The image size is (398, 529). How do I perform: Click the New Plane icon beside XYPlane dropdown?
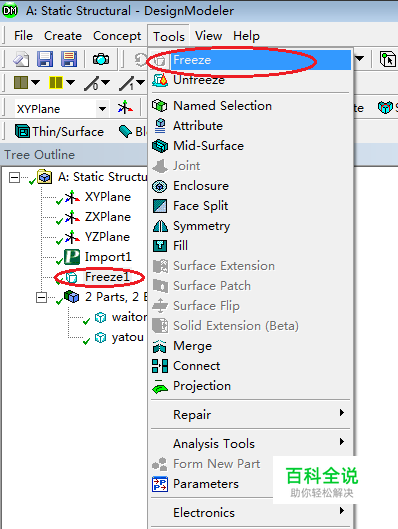(x=125, y=108)
